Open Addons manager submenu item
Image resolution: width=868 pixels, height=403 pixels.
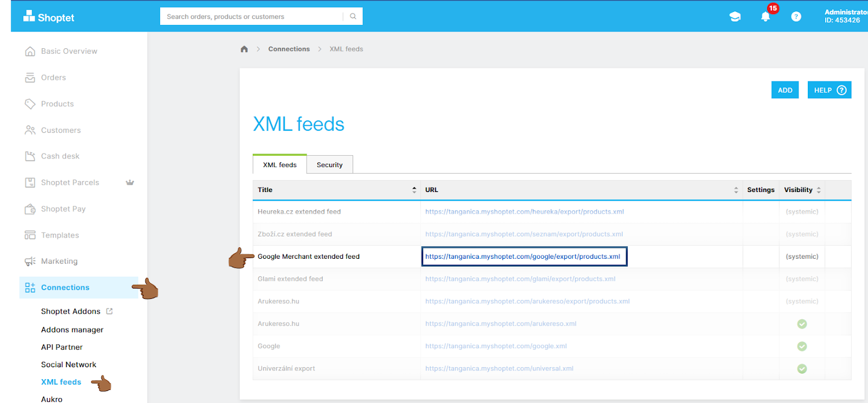coord(72,330)
